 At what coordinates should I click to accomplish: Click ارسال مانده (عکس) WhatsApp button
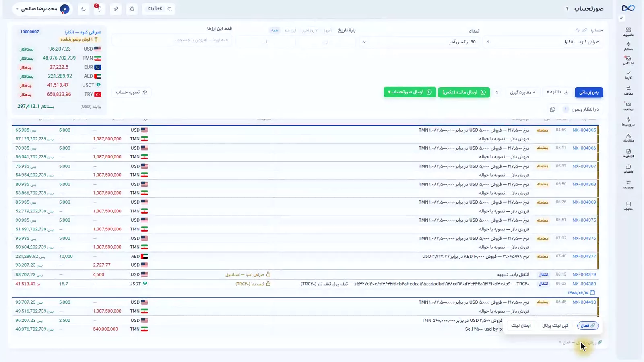pyautogui.click(x=464, y=92)
